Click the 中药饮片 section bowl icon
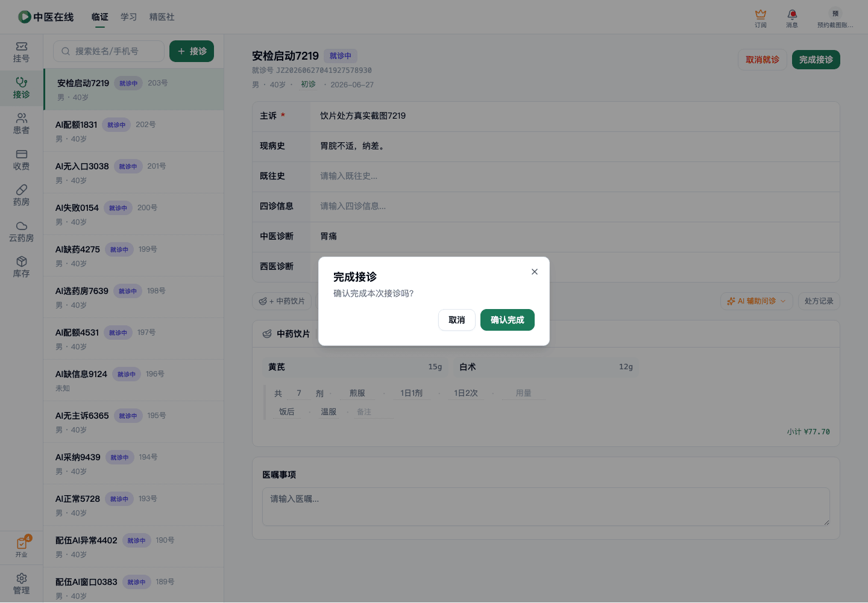The image size is (868, 603). [x=267, y=334]
